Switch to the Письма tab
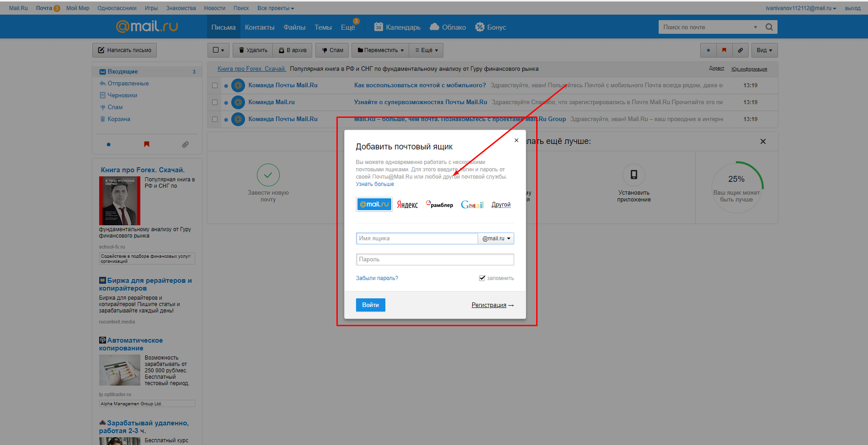Image resolution: width=868 pixels, height=445 pixels. tap(224, 27)
